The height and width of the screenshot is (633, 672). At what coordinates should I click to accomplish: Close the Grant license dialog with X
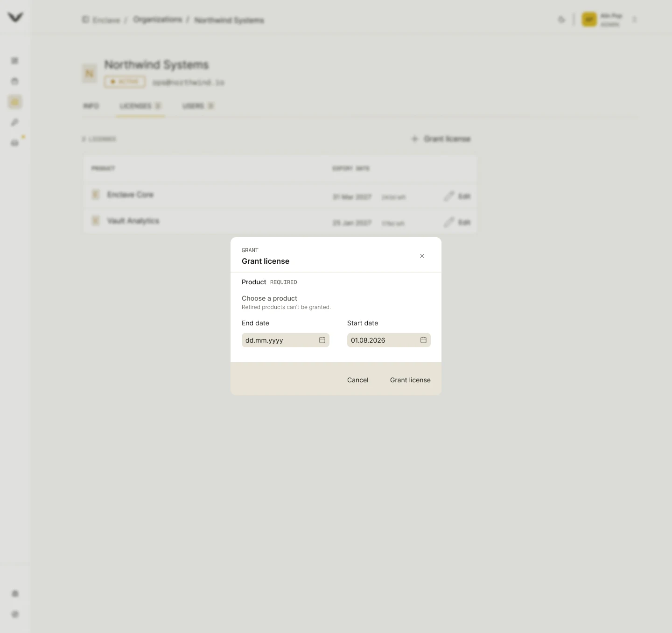coord(422,256)
